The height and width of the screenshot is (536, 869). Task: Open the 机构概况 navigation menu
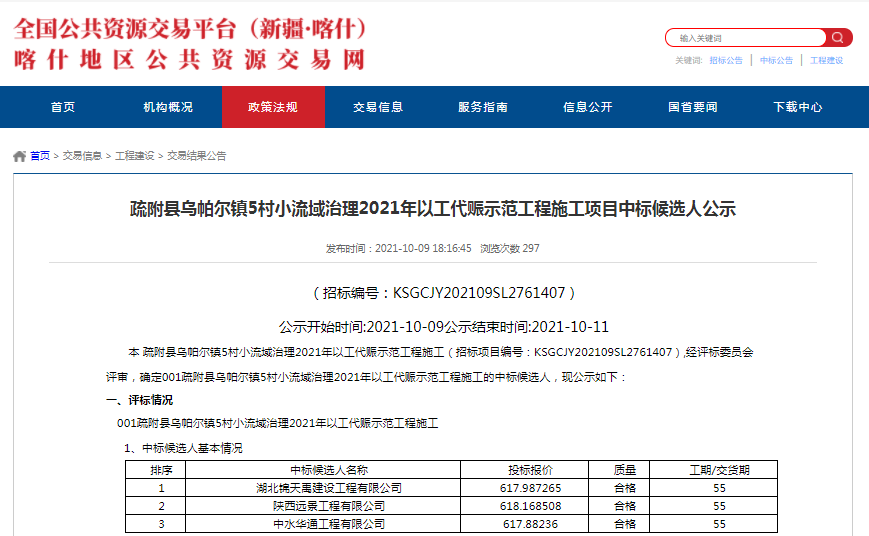168,107
